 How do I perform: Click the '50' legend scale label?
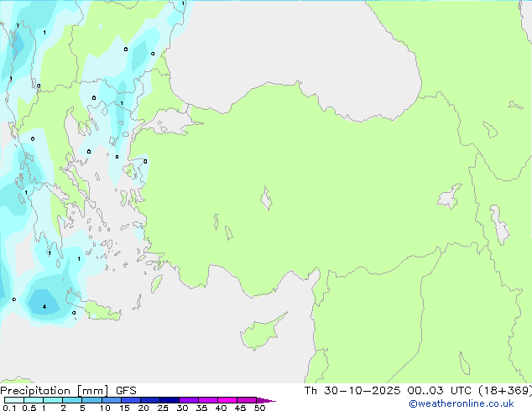coord(259,408)
